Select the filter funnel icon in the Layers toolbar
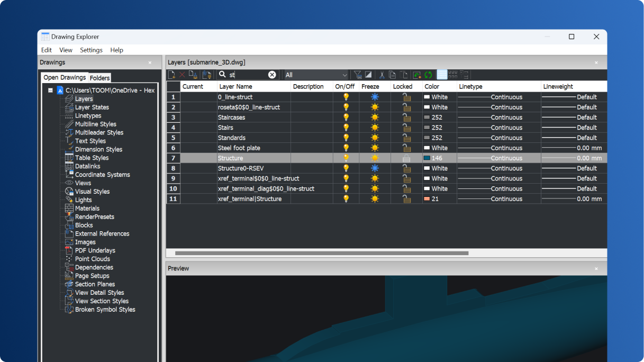Image resolution: width=644 pixels, height=362 pixels. tap(358, 75)
